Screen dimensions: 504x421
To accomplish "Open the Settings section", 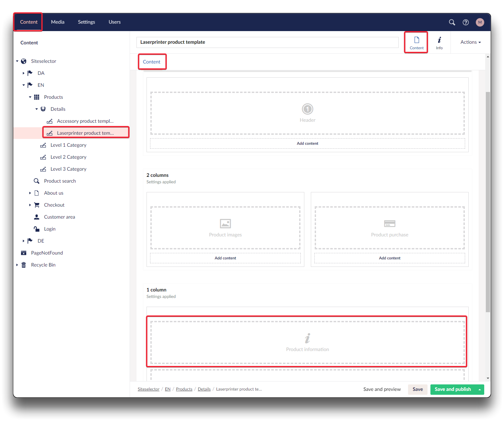I will click(x=86, y=22).
